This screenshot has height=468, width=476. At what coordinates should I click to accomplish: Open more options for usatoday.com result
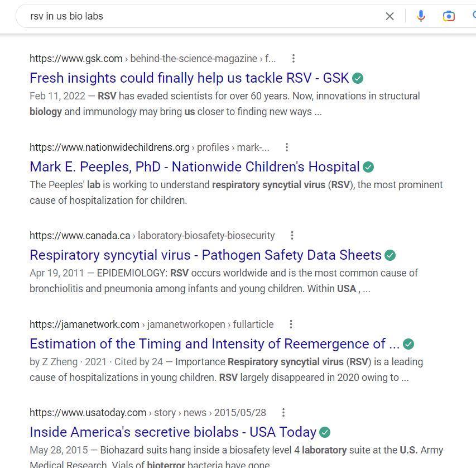pyautogui.click(x=283, y=413)
